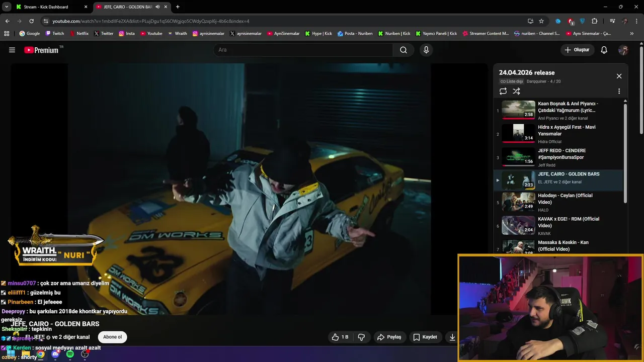Bookmark this page with star icon
The height and width of the screenshot is (362, 644).
(x=541, y=21)
